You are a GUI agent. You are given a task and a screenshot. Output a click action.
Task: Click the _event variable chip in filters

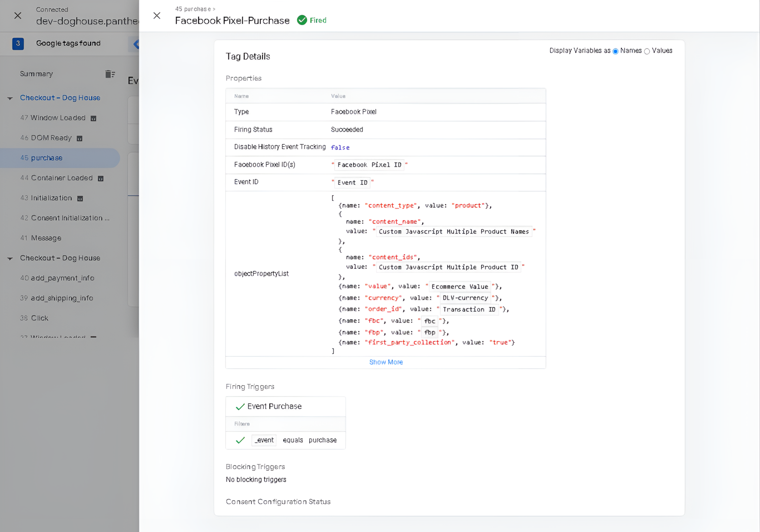coord(264,440)
